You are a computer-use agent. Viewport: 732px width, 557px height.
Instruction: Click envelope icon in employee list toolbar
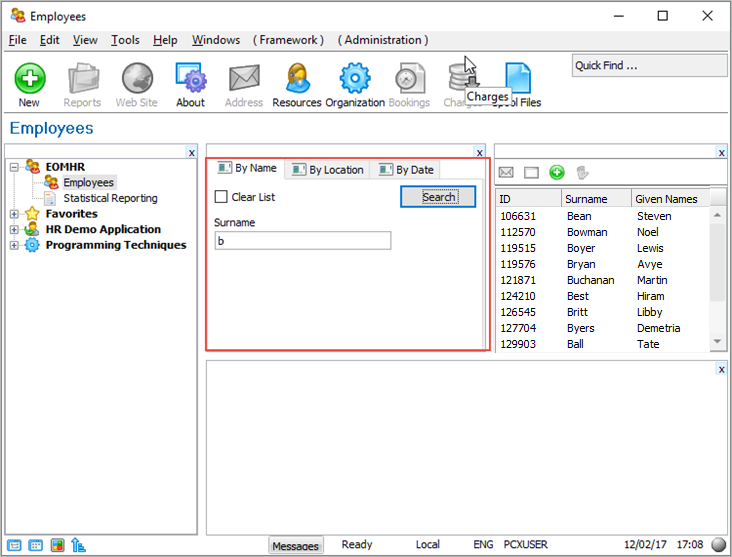tap(506, 173)
